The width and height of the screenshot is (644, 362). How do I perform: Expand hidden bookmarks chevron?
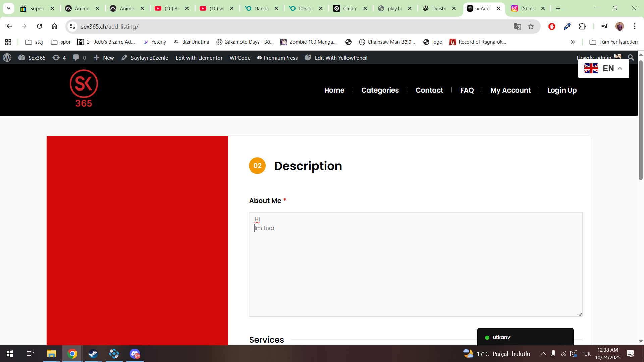pos(573,42)
